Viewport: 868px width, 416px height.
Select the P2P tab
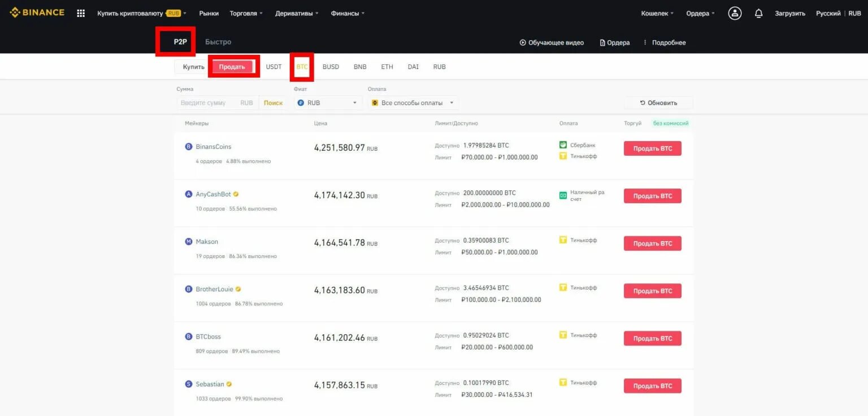[180, 42]
